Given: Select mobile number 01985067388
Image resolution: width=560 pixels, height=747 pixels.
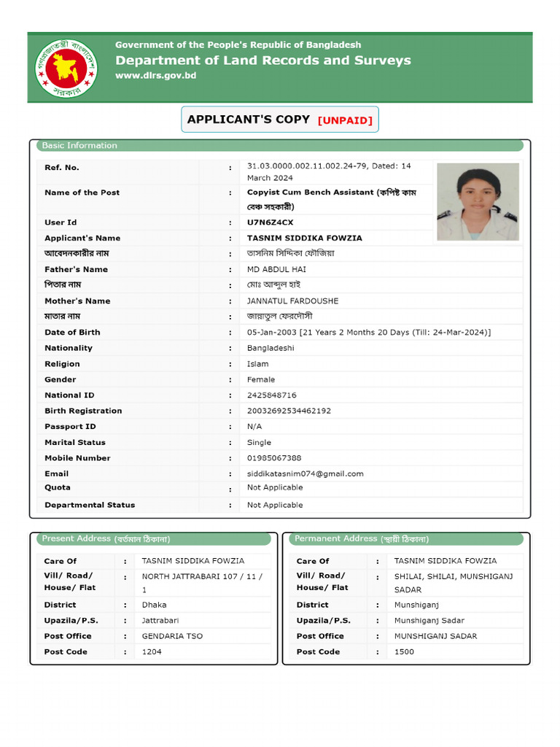Looking at the screenshot, I should [x=274, y=458].
